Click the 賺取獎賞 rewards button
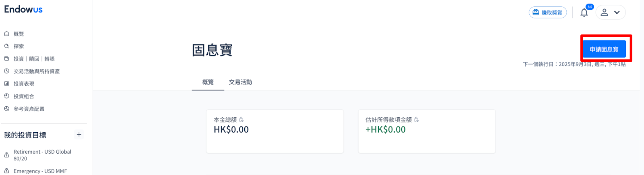The width and height of the screenshot is (644, 175). tap(547, 12)
